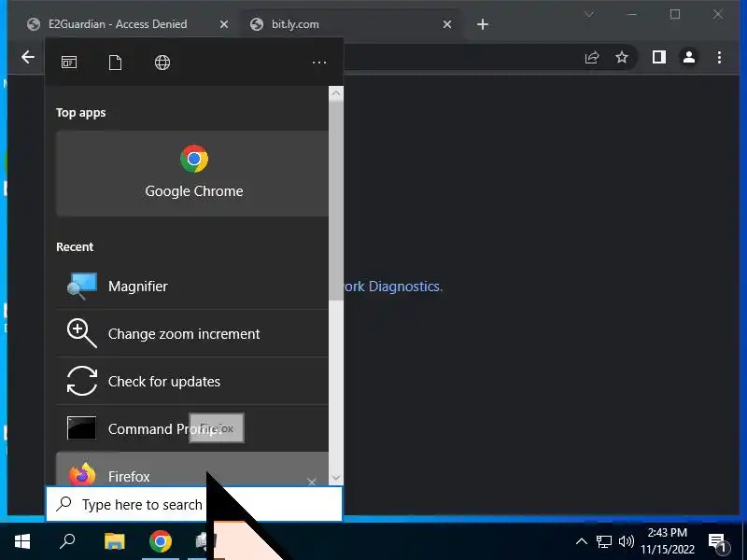Open network status tray icon
This screenshot has width=747, height=560.
(604, 541)
